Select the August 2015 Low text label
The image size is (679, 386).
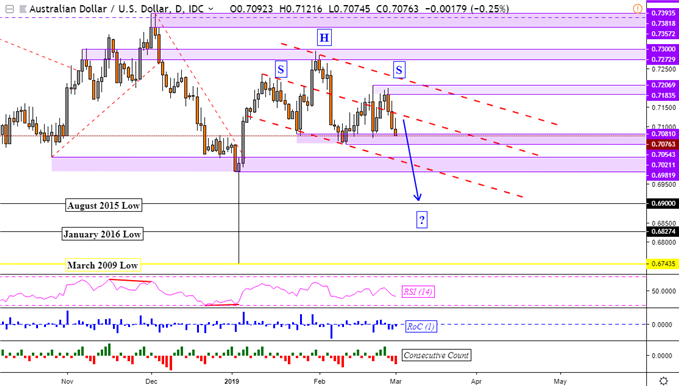coord(103,205)
